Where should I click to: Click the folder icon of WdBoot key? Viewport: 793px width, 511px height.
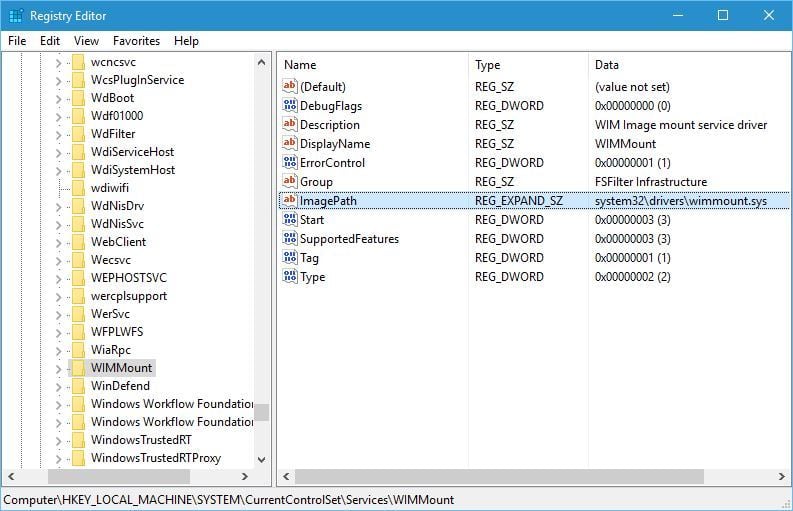click(x=78, y=98)
